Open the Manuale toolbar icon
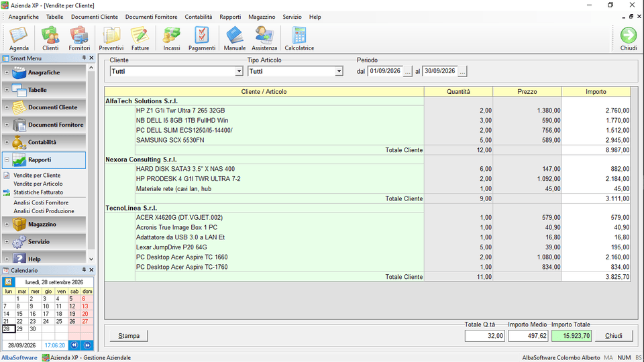This screenshot has height=362, width=644. 235,39
